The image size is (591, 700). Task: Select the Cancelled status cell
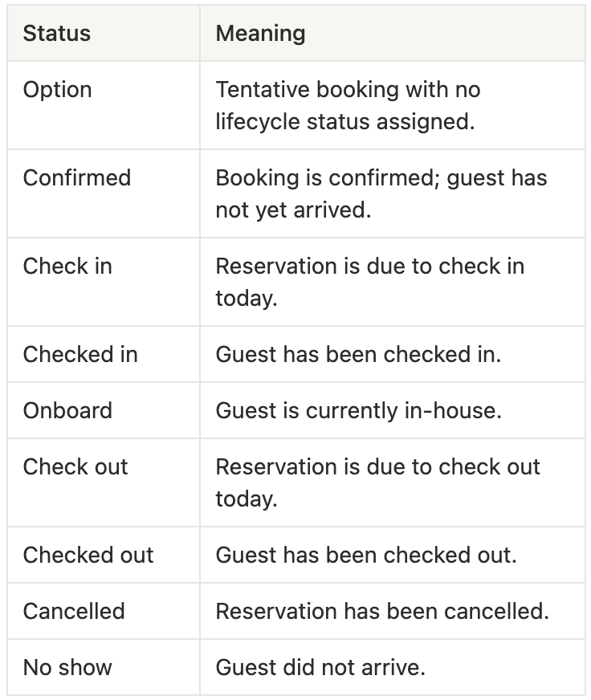tap(104, 611)
